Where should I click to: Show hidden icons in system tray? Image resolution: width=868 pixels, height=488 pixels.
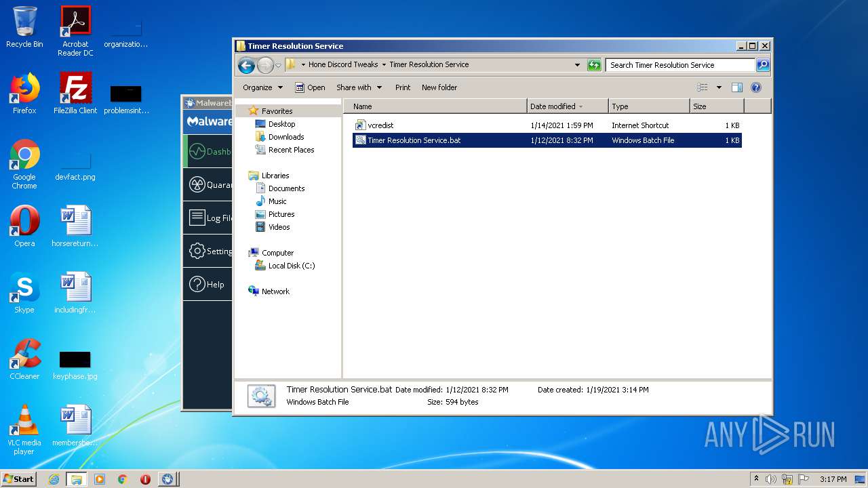(x=757, y=479)
